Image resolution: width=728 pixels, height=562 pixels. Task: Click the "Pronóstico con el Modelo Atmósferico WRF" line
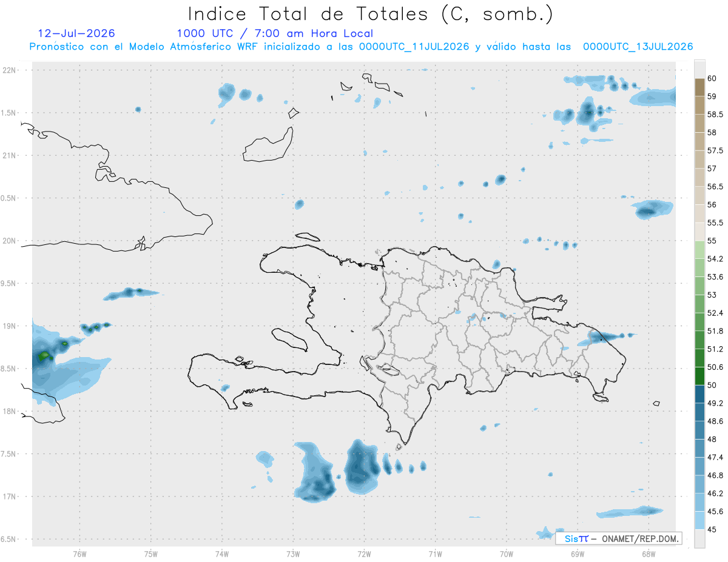point(361,47)
